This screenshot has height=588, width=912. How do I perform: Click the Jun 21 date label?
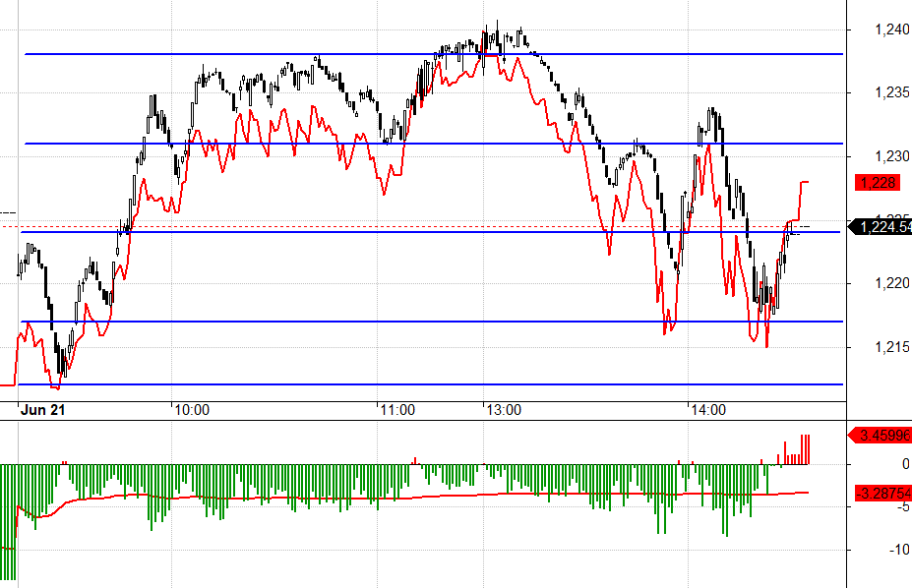(x=43, y=410)
